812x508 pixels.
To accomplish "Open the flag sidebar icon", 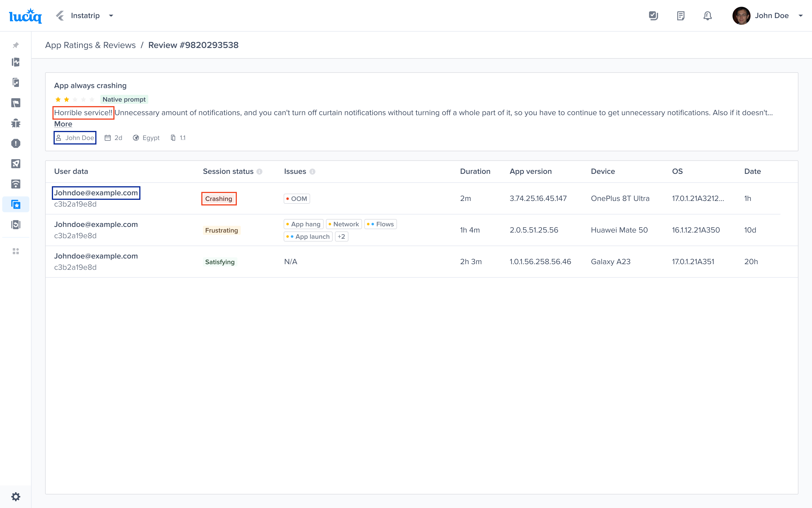I will click(16, 103).
